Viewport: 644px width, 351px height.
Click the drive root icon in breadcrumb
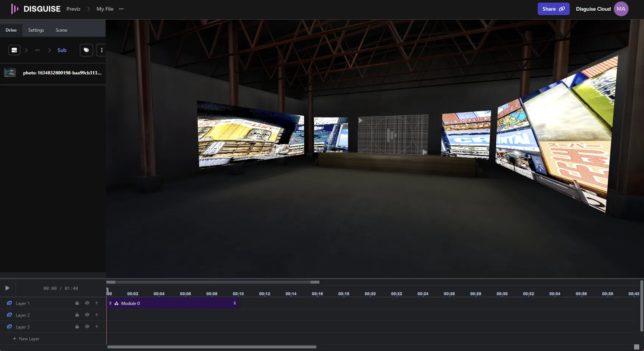(14, 50)
